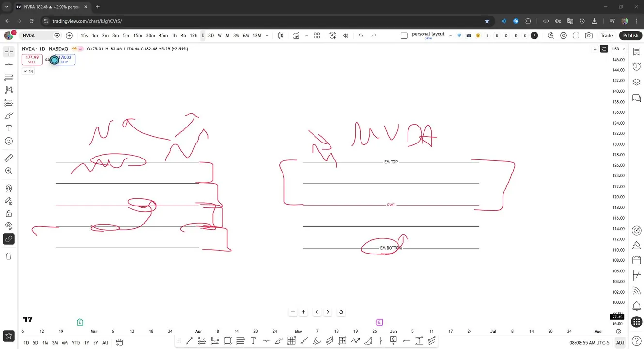Toggle stay in drawing mode
Screen dimensions: 644x349
[9, 201]
